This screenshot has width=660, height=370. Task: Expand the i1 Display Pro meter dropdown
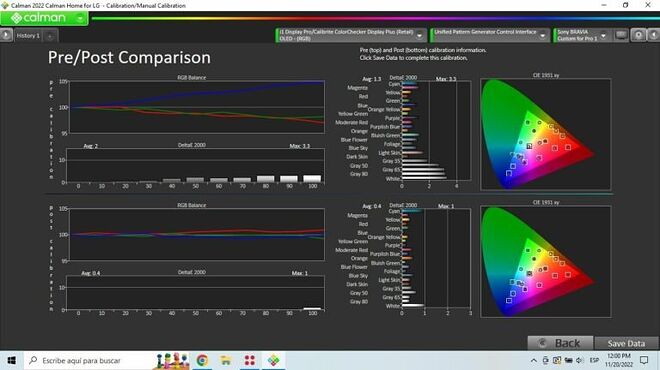(419, 36)
